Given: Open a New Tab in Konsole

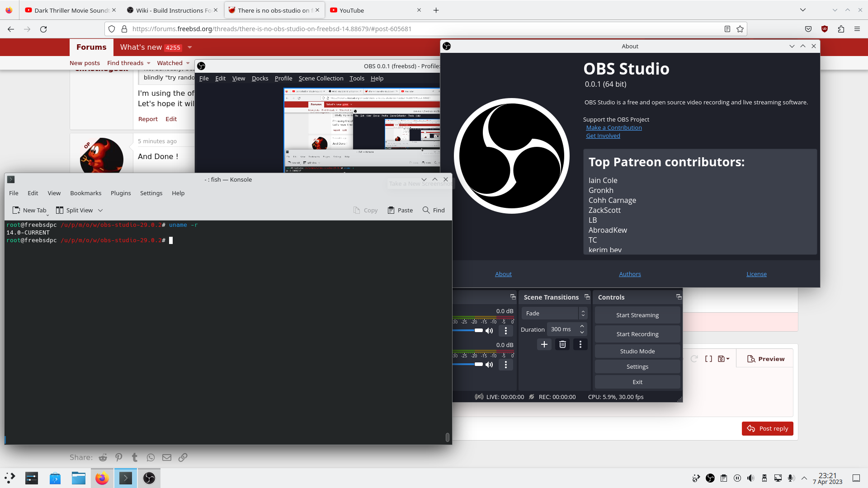Looking at the screenshot, I should [29, 210].
